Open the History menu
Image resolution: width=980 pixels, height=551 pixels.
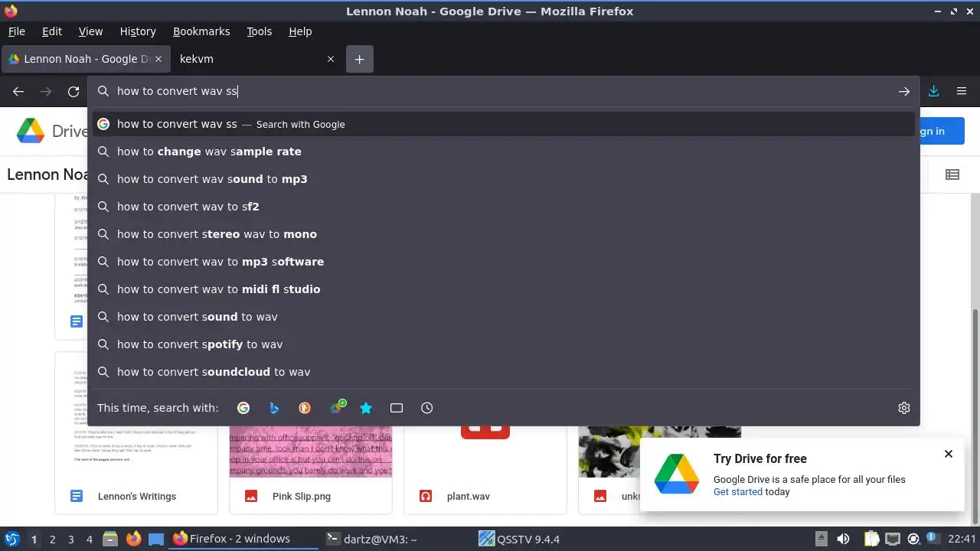(x=138, y=31)
